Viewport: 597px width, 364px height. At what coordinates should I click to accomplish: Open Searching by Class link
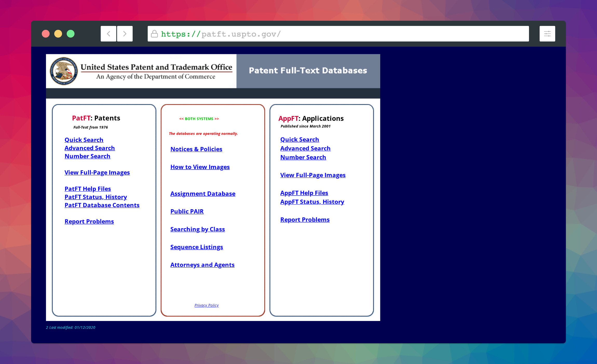(x=198, y=229)
